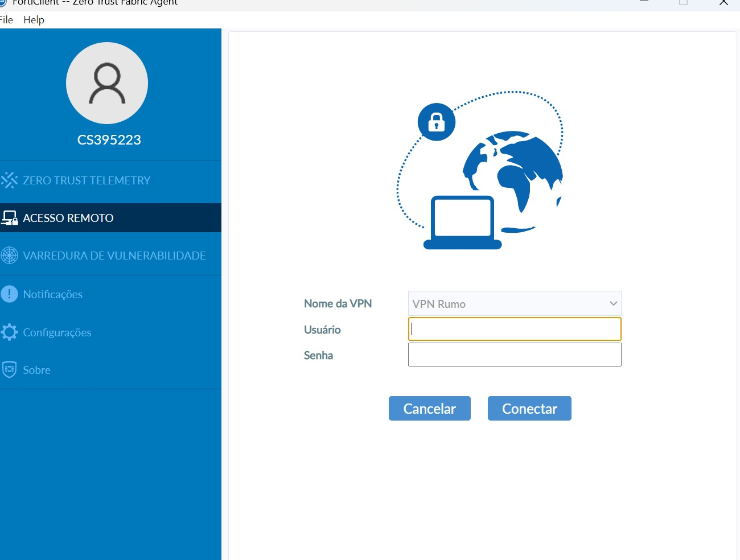Viewport: 740px width, 560px height.
Task: Focus the Senha password field
Action: pos(515,355)
